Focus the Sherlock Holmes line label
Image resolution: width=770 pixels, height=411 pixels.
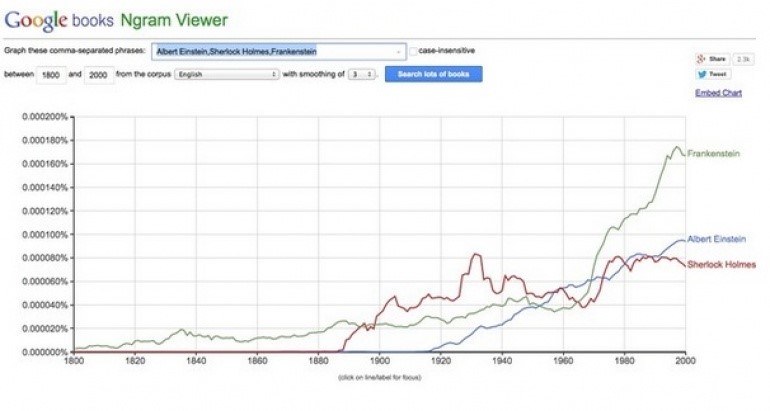coord(720,263)
